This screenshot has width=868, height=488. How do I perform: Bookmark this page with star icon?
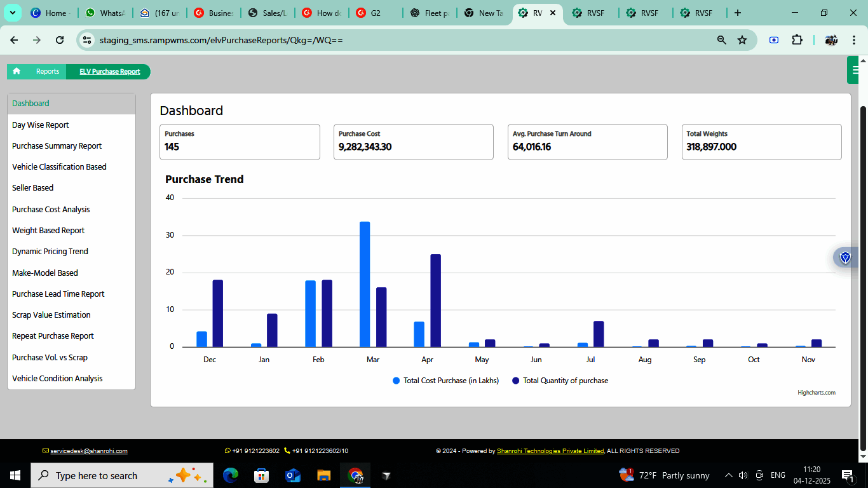click(742, 40)
